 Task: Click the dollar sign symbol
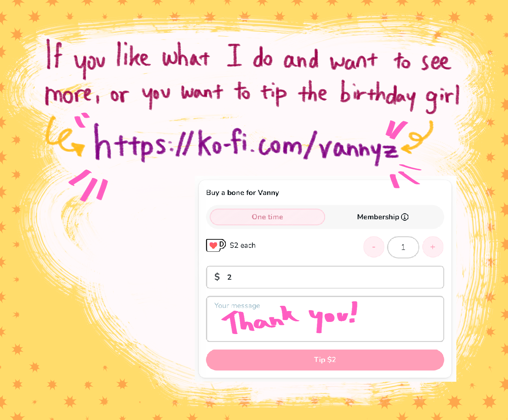[x=217, y=277]
